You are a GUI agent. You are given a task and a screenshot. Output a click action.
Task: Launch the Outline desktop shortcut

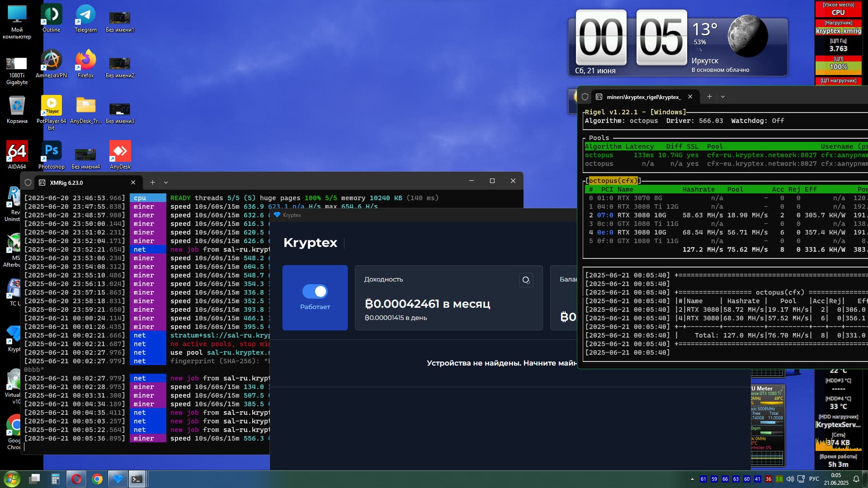(x=51, y=19)
